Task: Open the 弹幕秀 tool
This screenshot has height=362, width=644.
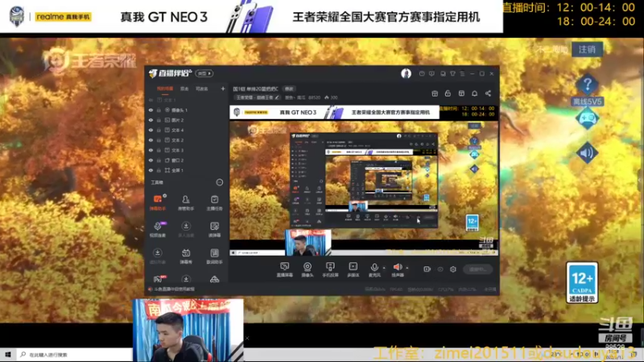Action: click(186, 256)
